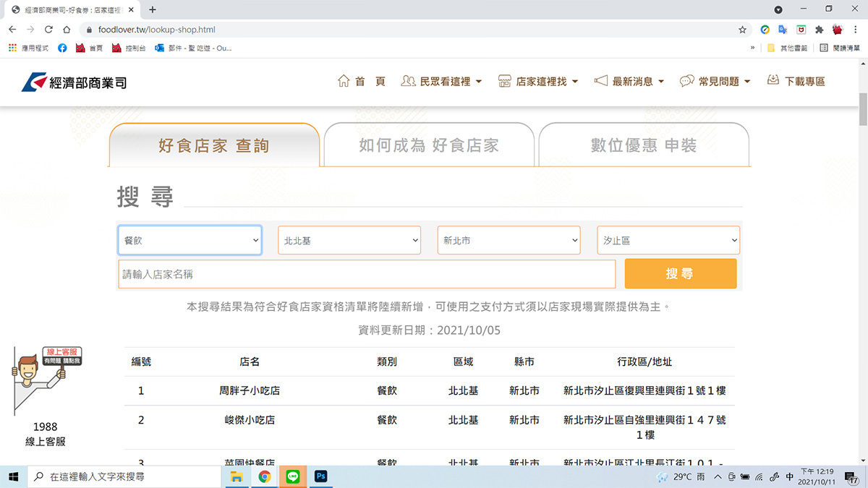Open the Extensions puzzle icon
868x488 pixels.
click(x=820, y=30)
